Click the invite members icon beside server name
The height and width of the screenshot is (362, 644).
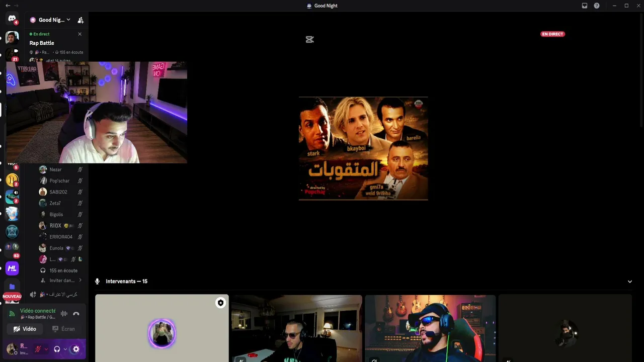tap(80, 20)
